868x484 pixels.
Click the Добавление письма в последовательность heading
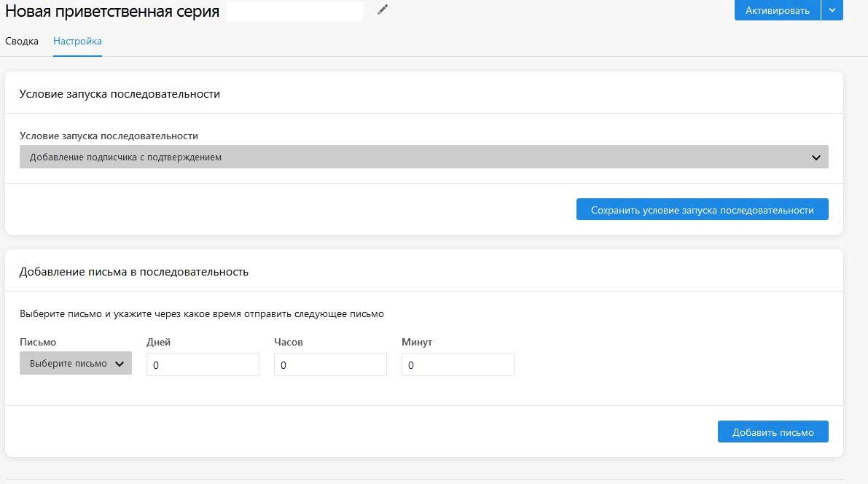pos(134,272)
